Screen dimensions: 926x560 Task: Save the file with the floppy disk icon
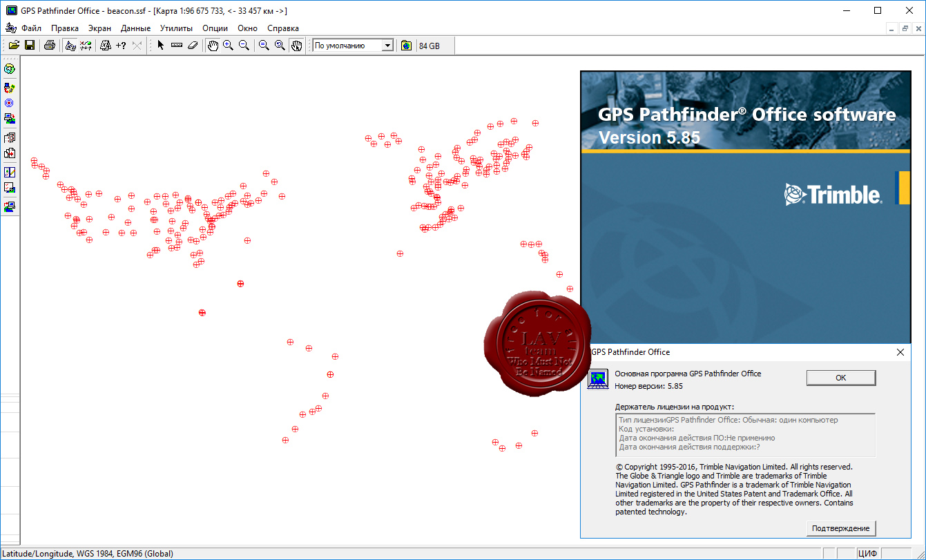[30, 46]
